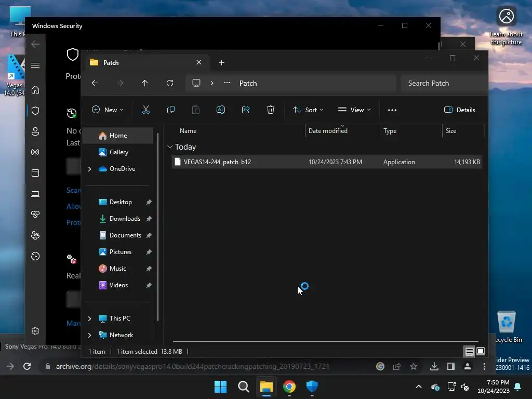Open the New item dropdown
This screenshot has height=399, width=532.
coord(108,110)
